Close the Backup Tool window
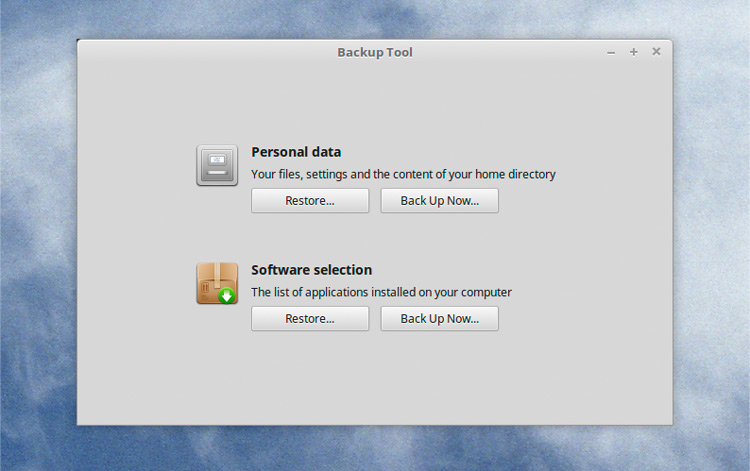This screenshot has height=471, width=750. click(656, 52)
